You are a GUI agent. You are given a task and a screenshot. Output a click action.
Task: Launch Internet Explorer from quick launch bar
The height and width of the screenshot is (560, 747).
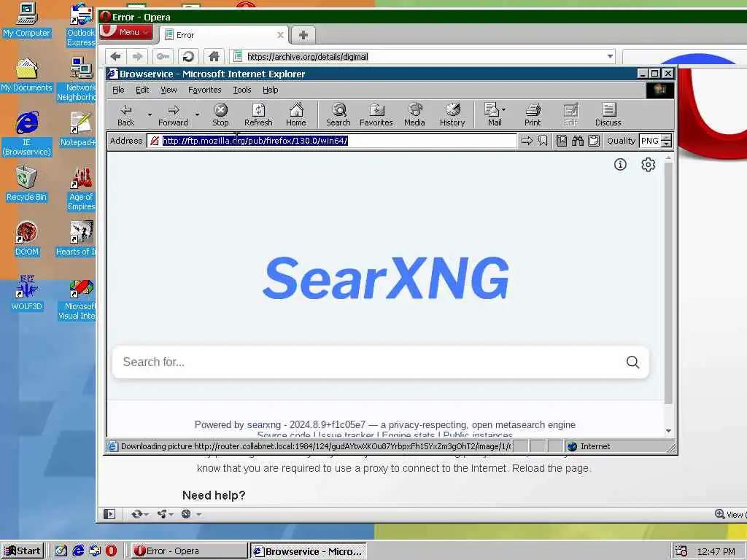point(78,551)
